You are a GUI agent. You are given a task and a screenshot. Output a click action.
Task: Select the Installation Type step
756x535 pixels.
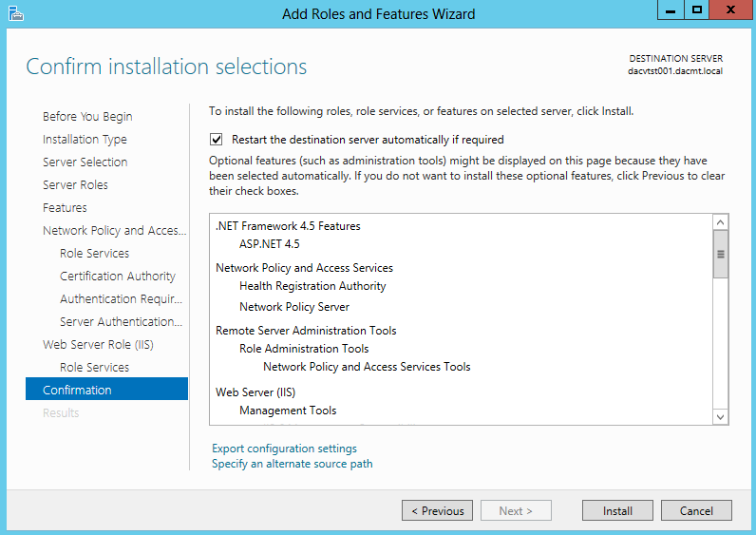pos(85,140)
